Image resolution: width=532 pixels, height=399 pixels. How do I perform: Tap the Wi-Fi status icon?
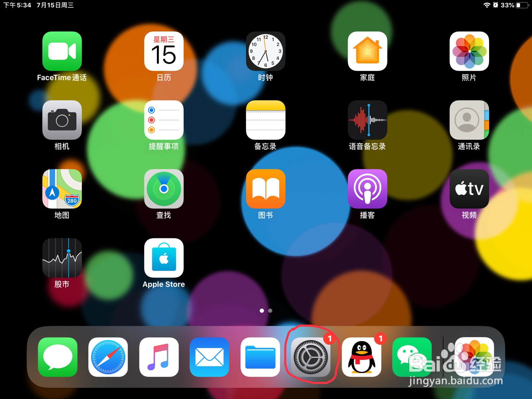click(x=487, y=5)
